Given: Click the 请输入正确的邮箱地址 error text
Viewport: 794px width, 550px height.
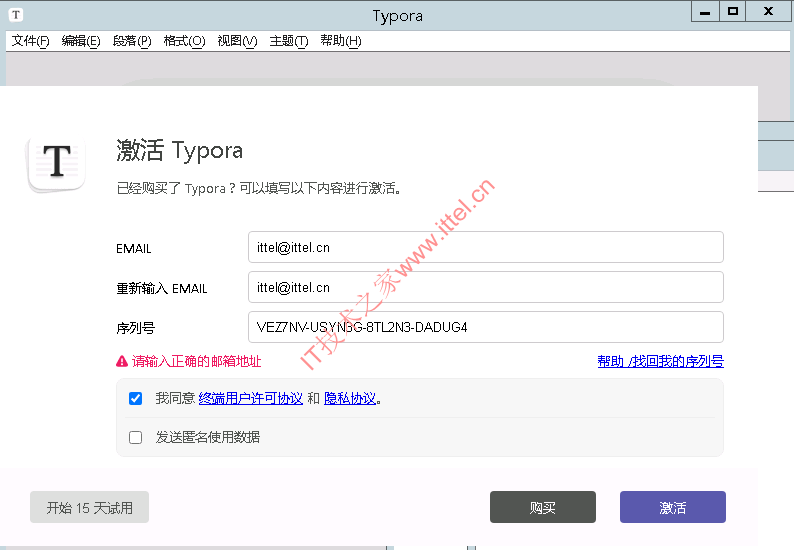Looking at the screenshot, I should click(196, 361).
